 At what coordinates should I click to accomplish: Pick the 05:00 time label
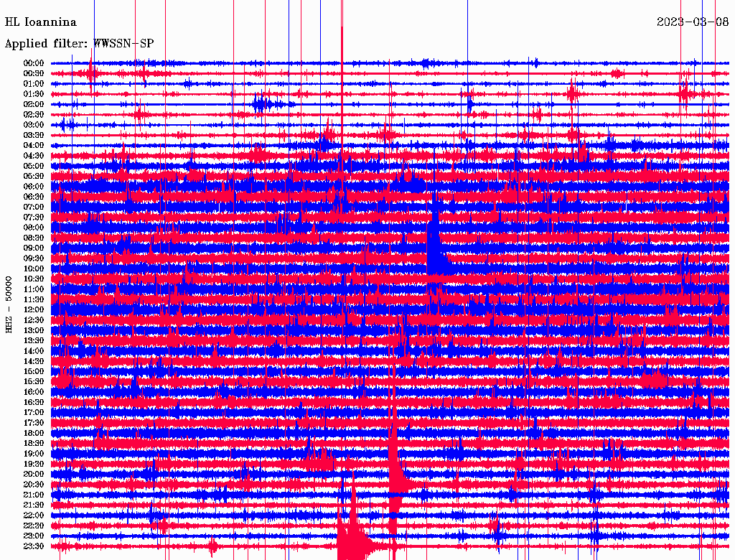point(34,166)
